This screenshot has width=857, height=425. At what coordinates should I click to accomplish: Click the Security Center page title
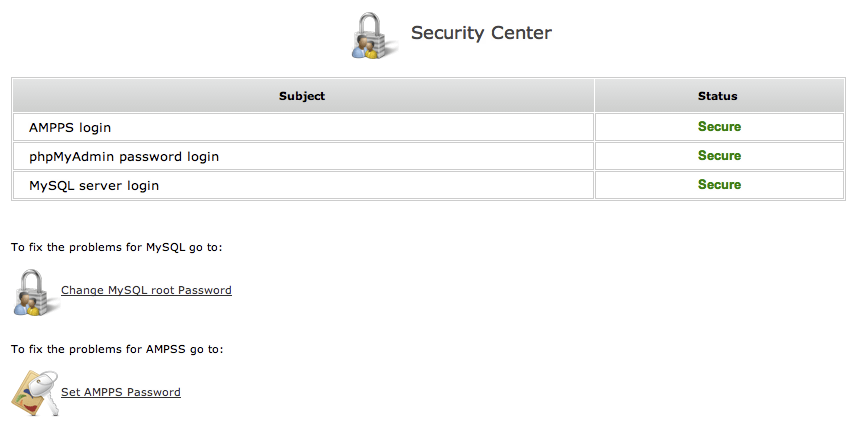tap(481, 33)
